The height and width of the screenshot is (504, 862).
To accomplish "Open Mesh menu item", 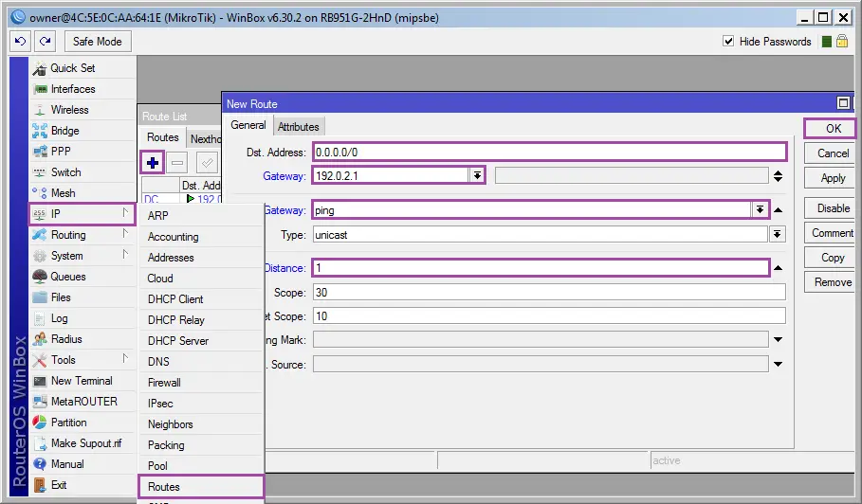I will tap(83, 193).
